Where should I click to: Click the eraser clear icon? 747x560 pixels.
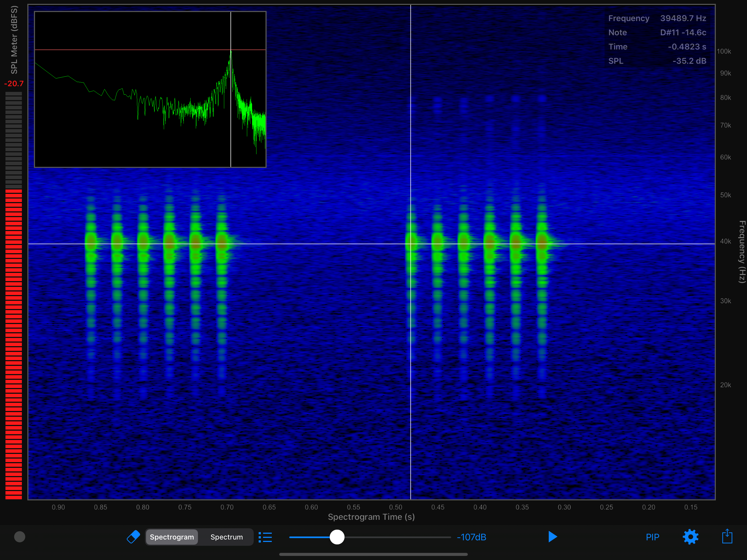(x=133, y=536)
